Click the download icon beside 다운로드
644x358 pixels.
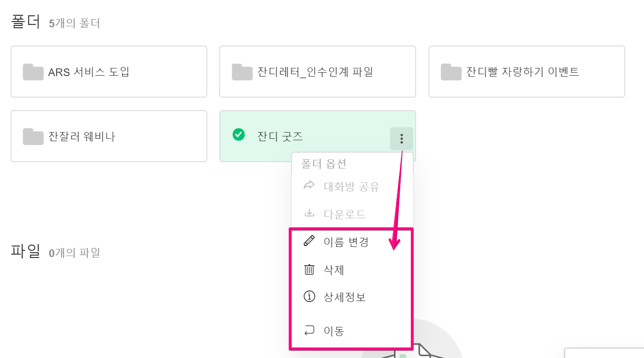click(x=309, y=213)
